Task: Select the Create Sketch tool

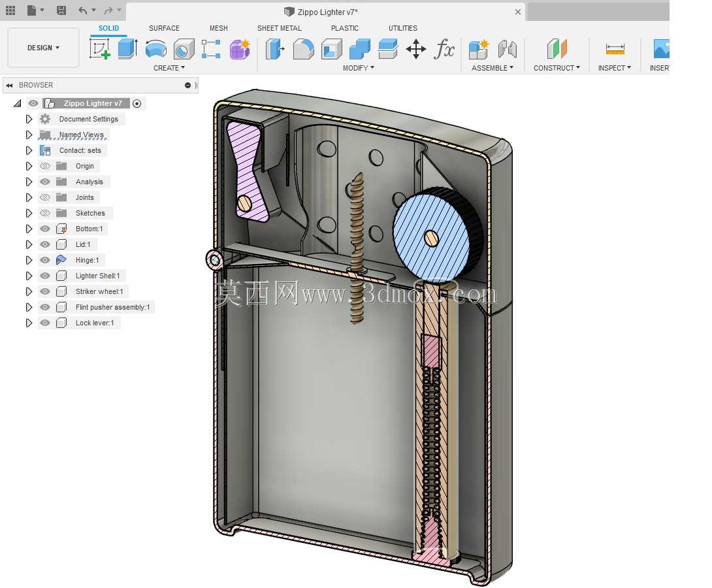Action: 100,48
